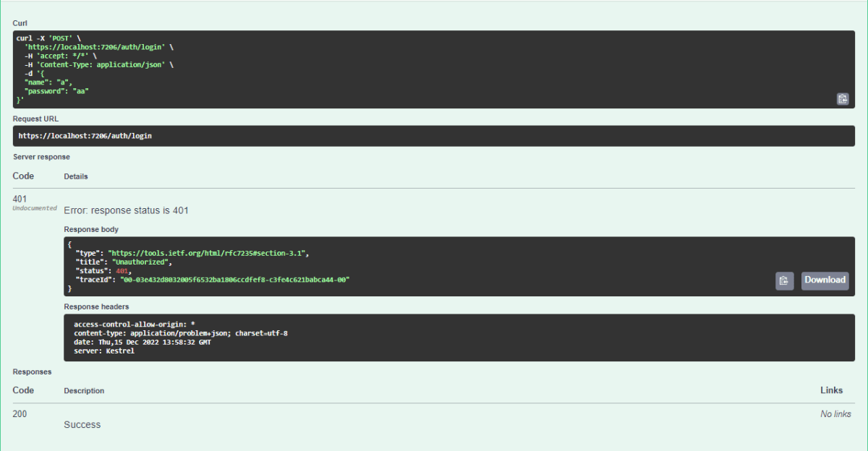The image size is (868, 451).
Task: Copy the curl command to clipboard
Action: [843, 100]
